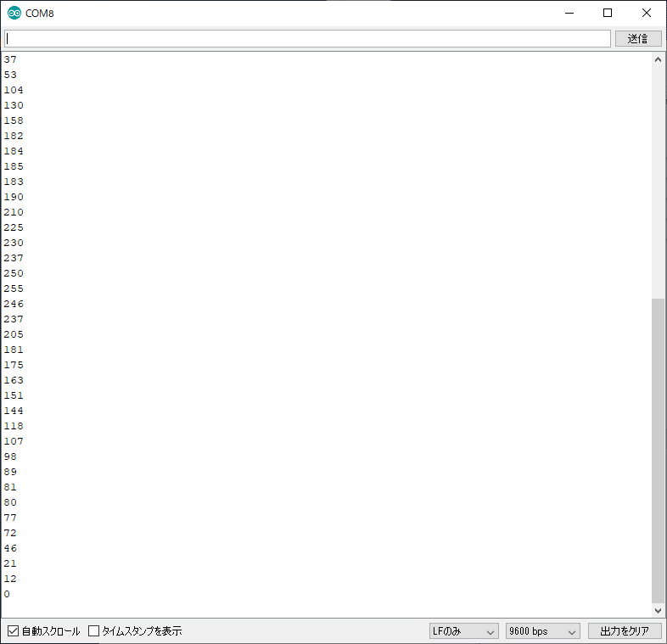Click the first output value 37
Image resolution: width=667 pixels, height=644 pixels.
pyautogui.click(x=10, y=59)
